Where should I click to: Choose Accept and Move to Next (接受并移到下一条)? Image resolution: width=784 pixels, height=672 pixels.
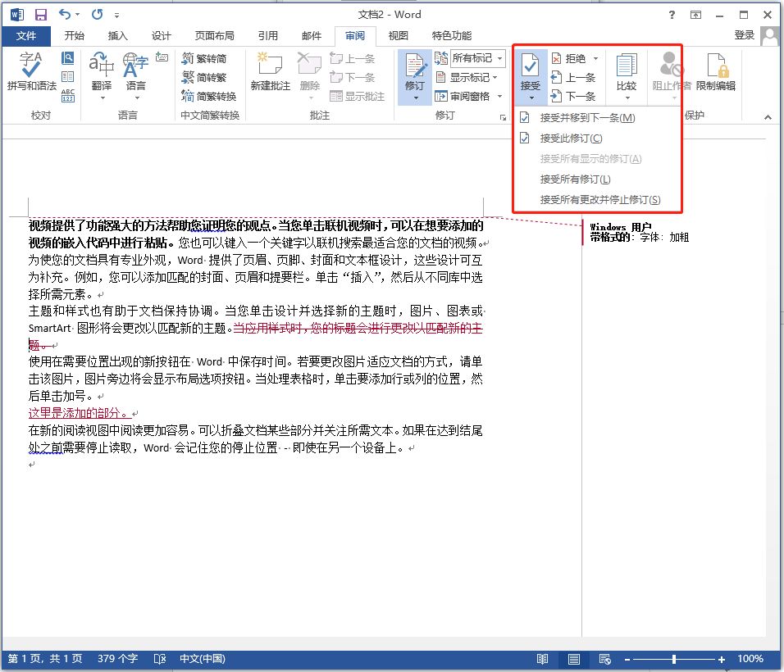(x=586, y=118)
